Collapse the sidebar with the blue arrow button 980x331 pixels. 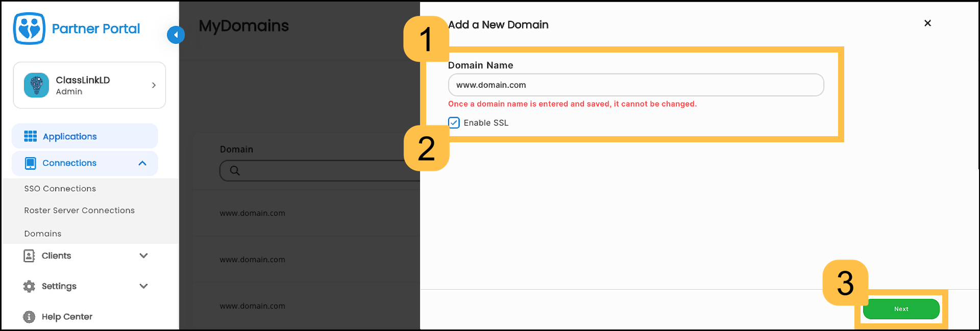tap(176, 35)
